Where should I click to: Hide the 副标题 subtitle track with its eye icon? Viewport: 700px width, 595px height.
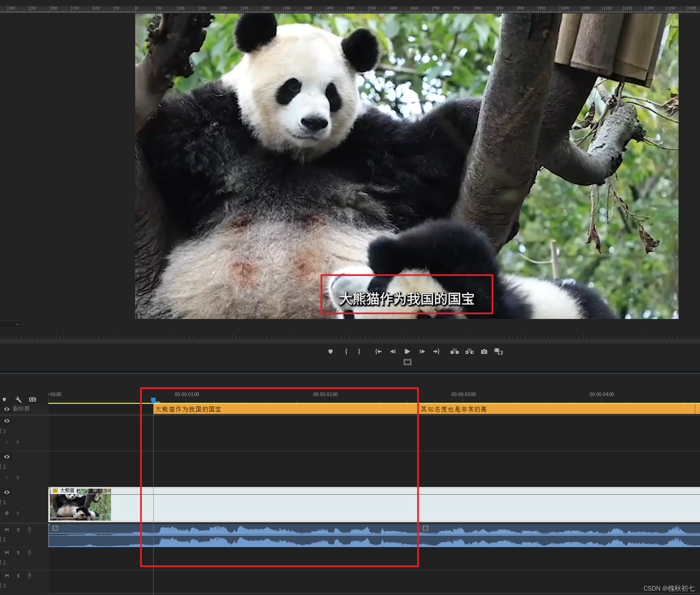pos(7,409)
